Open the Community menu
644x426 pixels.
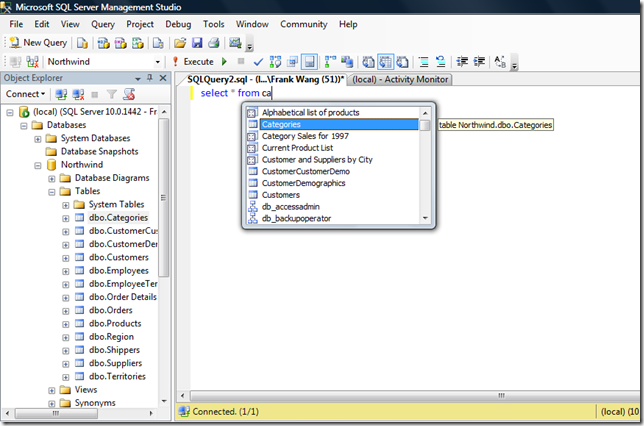click(304, 24)
